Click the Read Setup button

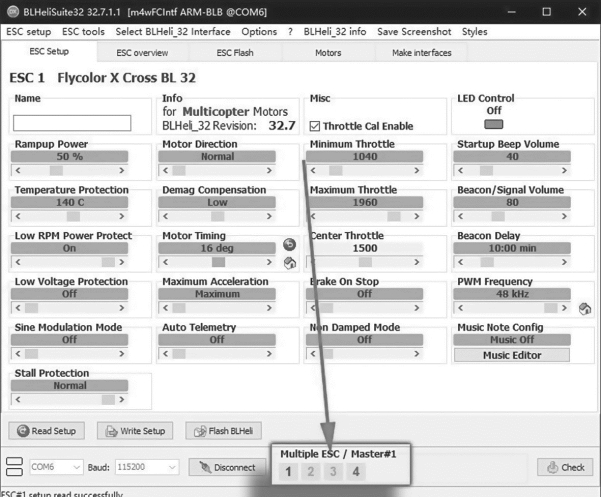[46, 431]
